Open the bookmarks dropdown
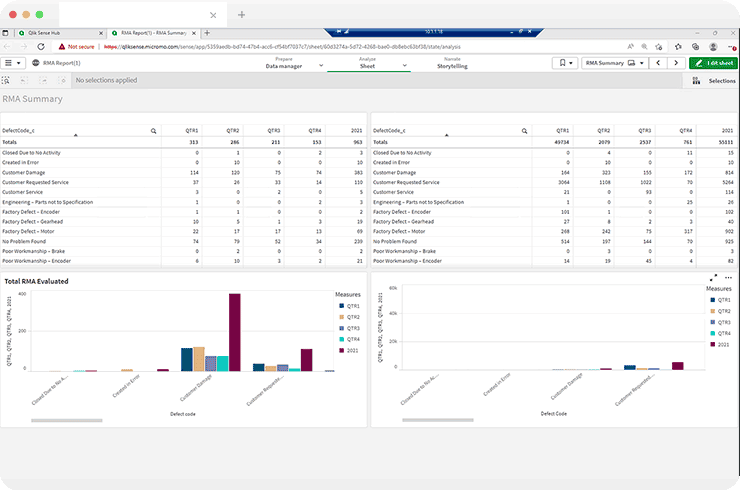The image size is (740, 490). point(565,63)
